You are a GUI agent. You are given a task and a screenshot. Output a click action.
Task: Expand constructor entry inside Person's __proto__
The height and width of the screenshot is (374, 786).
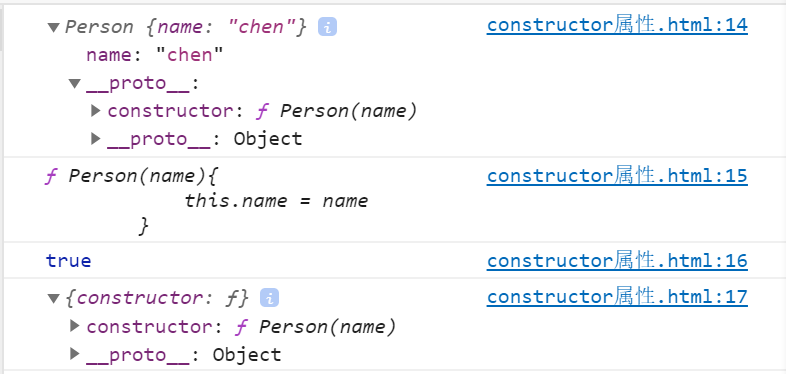point(96,111)
